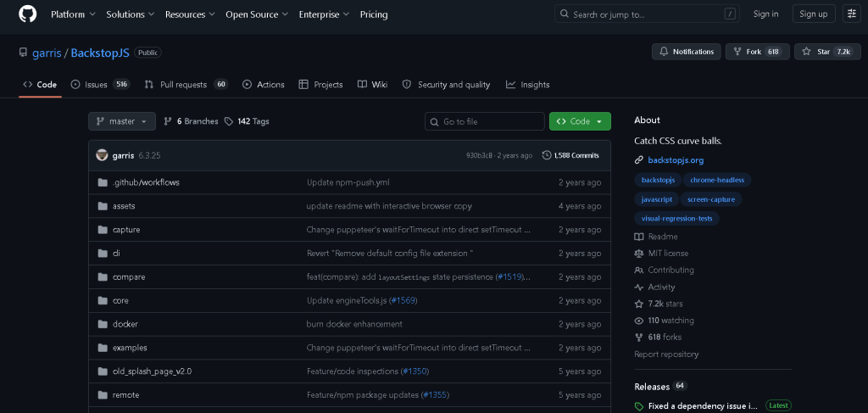
Task: Open appearance settings icon in header
Action: tap(851, 14)
